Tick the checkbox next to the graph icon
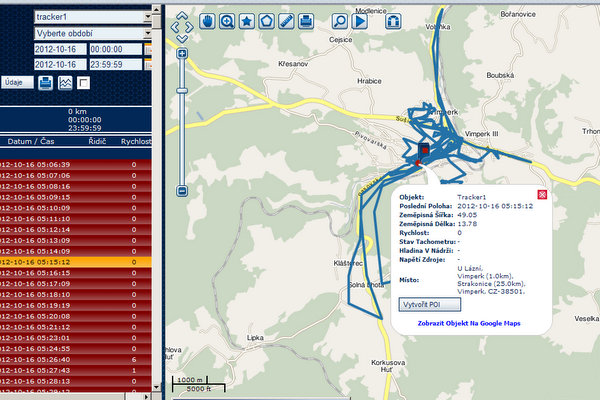Viewport: 600px width, 400px height. point(84,82)
